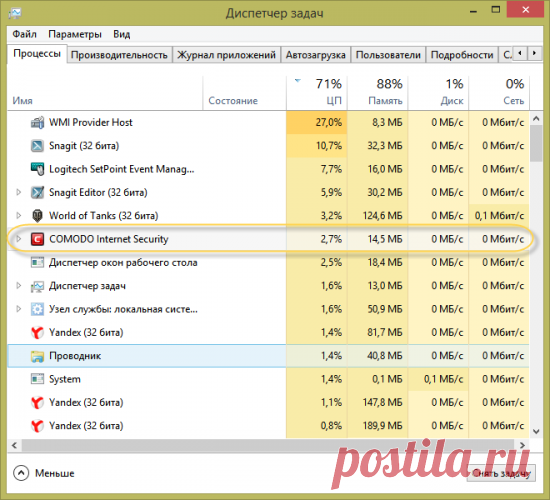Click the Меньше collapse arrow icon
This screenshot has width=550, height=500.
tap(21, 473)
